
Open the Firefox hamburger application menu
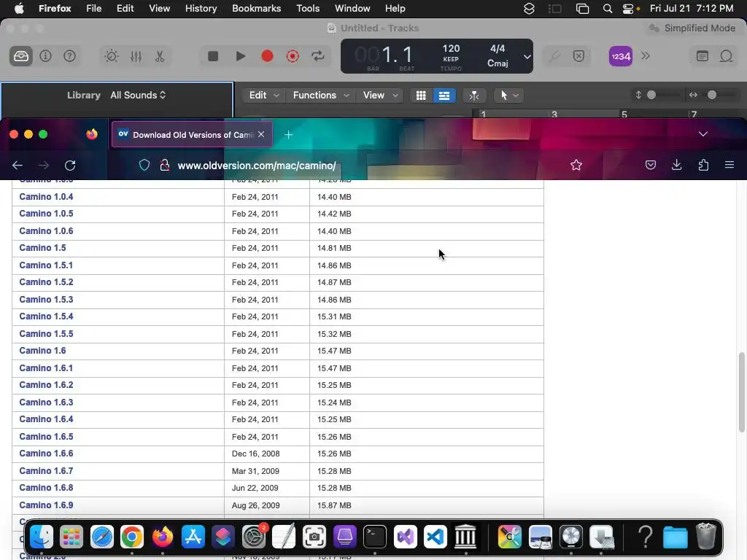729,165
